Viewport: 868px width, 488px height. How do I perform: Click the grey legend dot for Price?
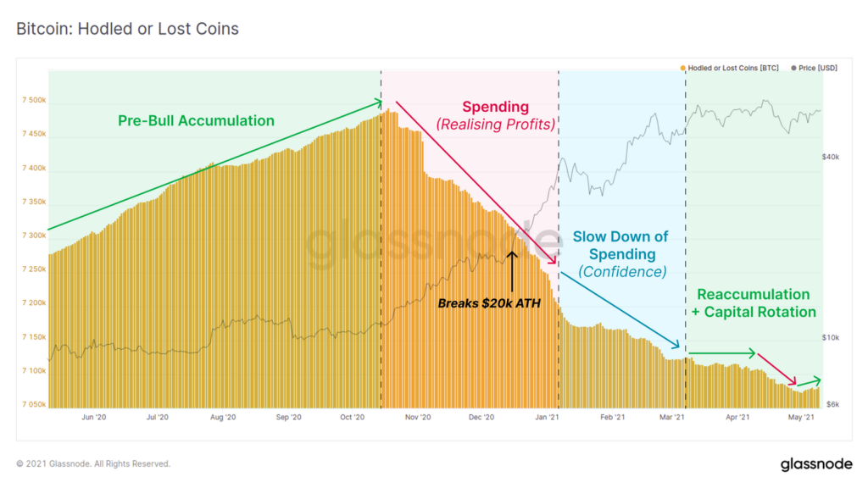pos(793,68)
